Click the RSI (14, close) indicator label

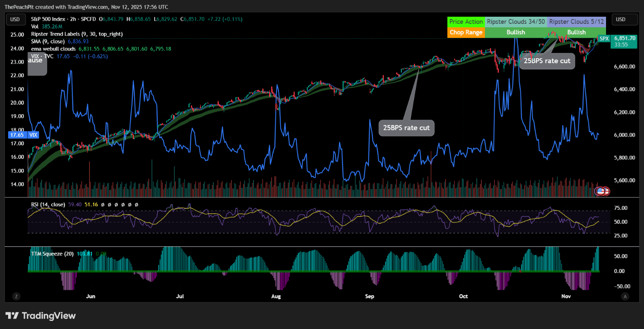tap(48, 204)
